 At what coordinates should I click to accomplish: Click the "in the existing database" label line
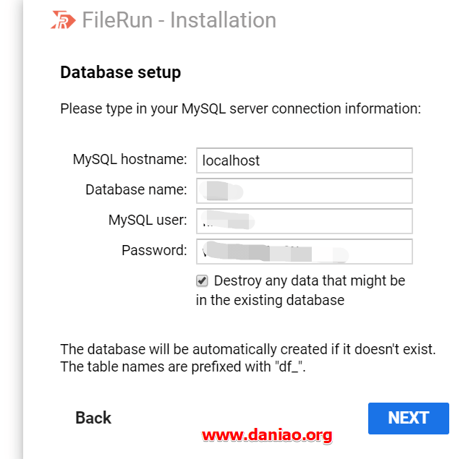click(270, 300)
